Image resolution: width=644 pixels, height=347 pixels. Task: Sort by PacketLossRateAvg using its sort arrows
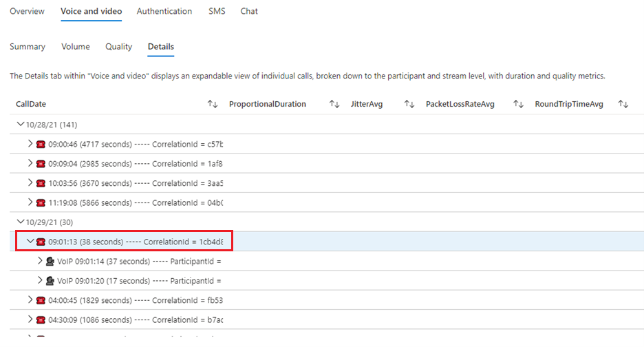[518, 104]
